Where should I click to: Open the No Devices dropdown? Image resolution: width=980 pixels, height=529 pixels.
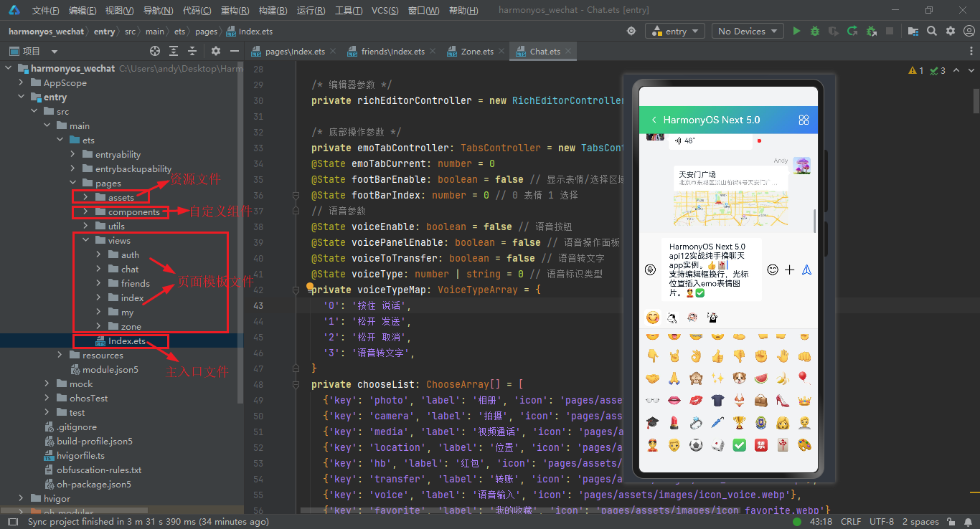[x=748, y=32]
